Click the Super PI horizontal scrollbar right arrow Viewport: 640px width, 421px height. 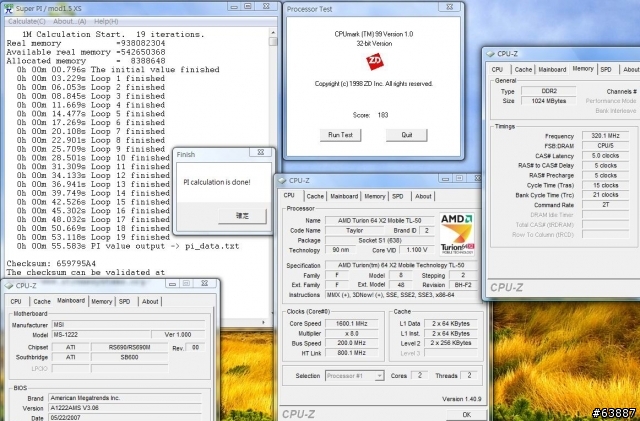coord(263,322)
